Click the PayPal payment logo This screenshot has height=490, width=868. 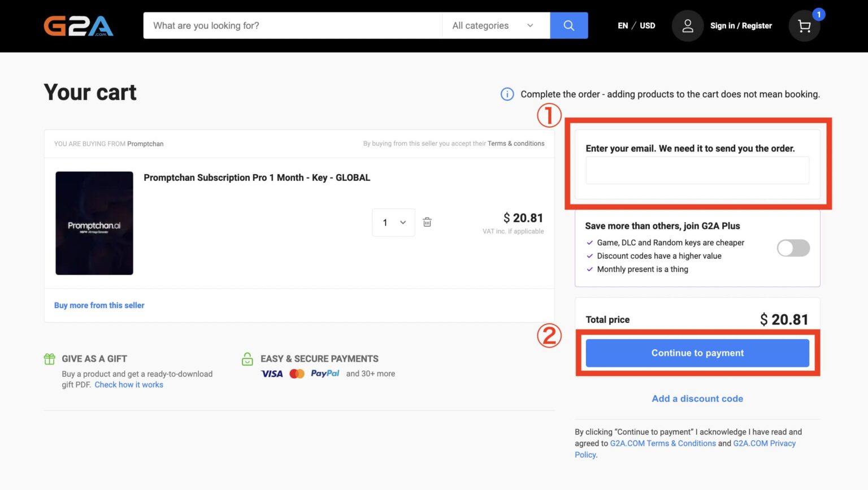[324, 374]
